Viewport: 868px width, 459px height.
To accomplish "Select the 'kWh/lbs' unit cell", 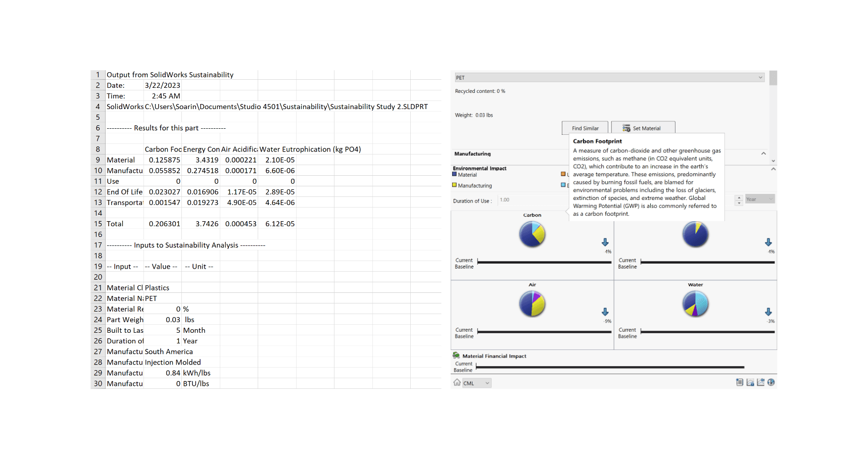I will coord(201,373).
